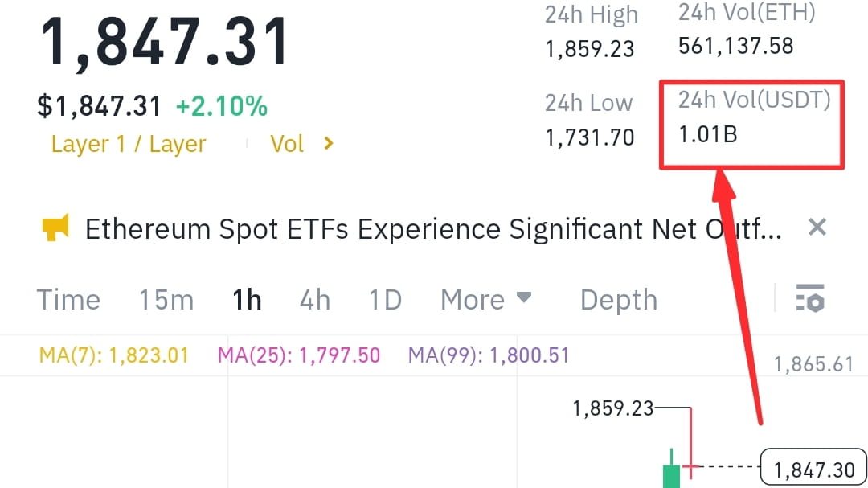Select the Time chart tab

point(68,299)
